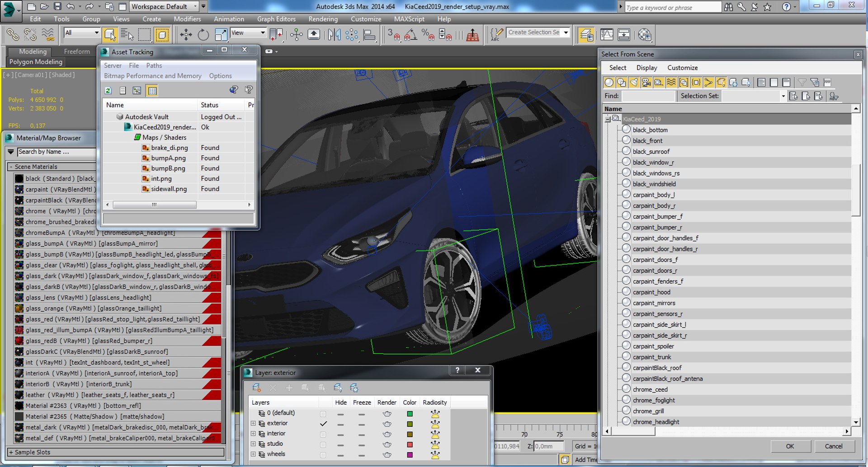Open Paths menu in Asset Tracking

[154, 65]
